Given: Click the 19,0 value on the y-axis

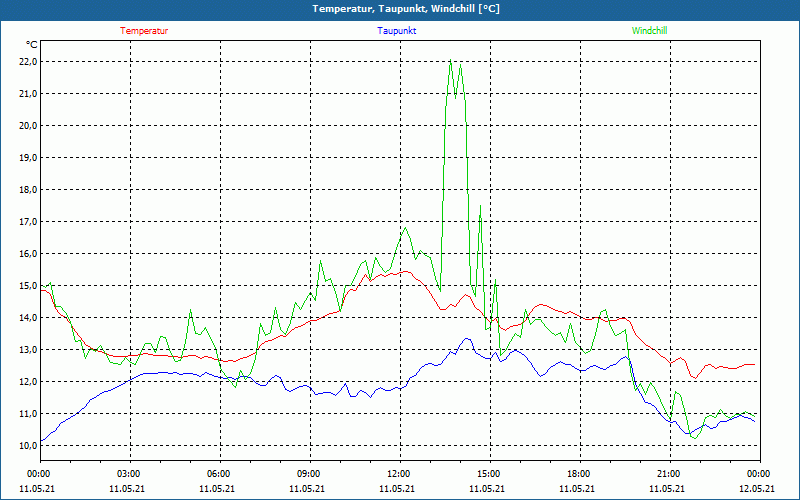Looking at the screenshot, I should pos(28,158).
